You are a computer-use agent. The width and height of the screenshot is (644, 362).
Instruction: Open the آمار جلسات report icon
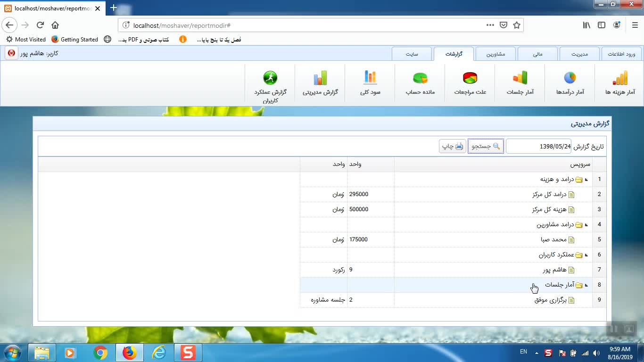[x=520, y=79]
